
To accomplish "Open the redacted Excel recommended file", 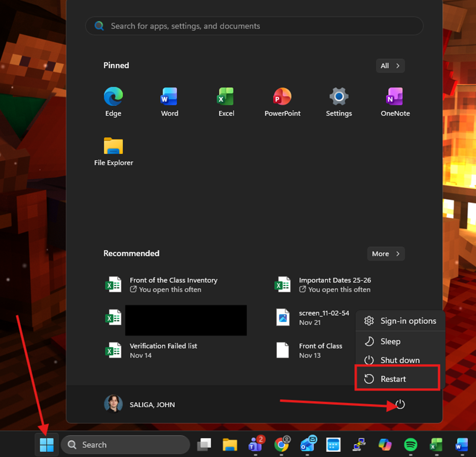I will point(176,320).
